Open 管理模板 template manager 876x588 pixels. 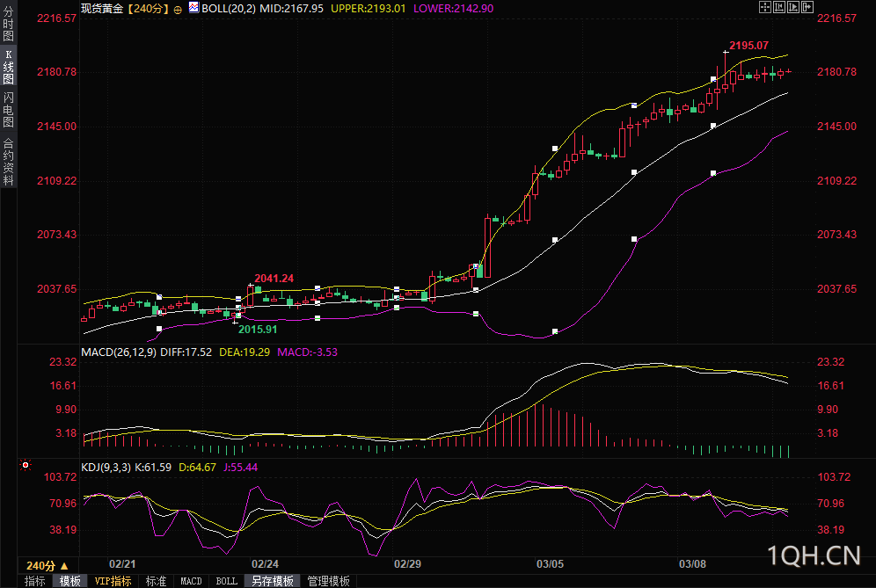tap(328, 581)
